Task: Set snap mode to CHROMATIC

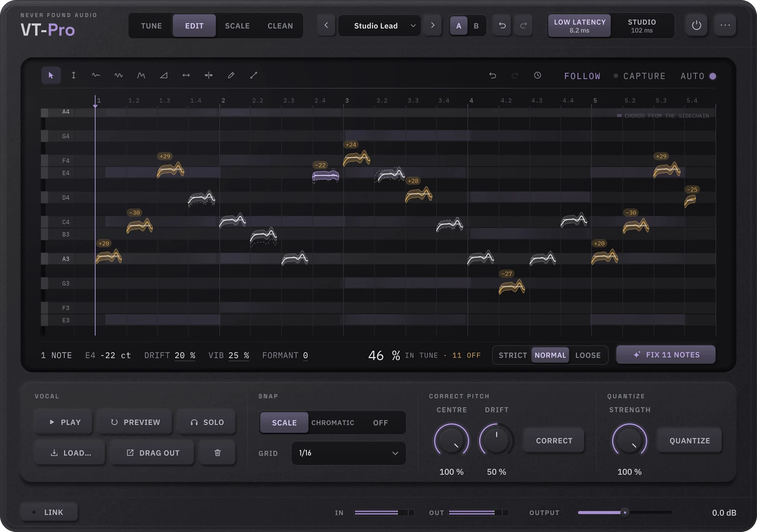Action: click(332, 423)
